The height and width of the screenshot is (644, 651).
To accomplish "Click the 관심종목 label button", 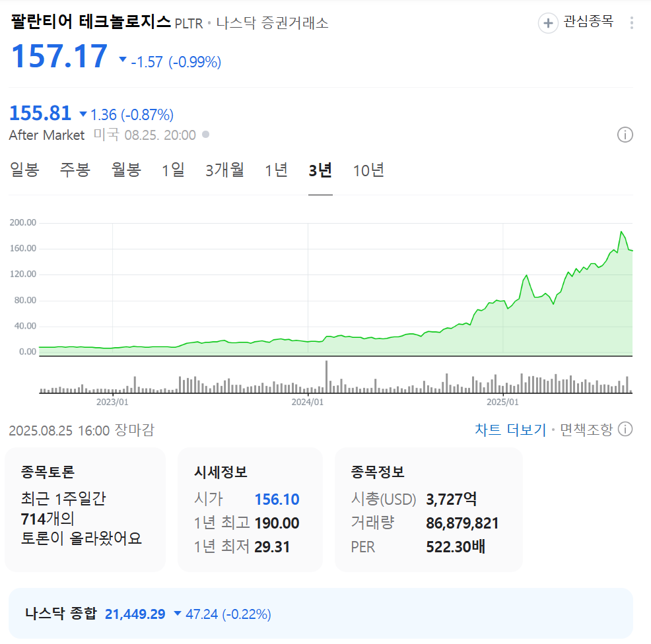I will (588, 21).
